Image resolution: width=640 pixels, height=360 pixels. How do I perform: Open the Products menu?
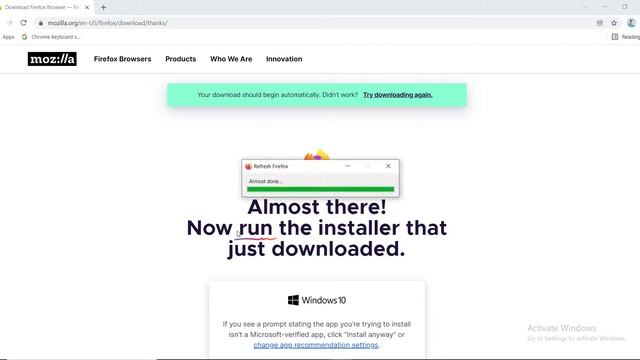point(180,59)
